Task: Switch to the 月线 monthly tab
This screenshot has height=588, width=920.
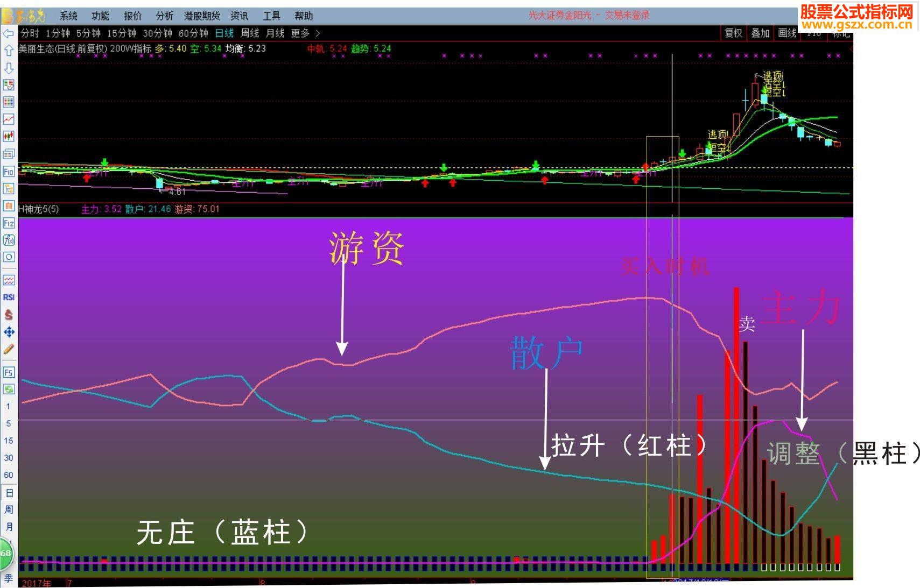Action: pos(275,33)
